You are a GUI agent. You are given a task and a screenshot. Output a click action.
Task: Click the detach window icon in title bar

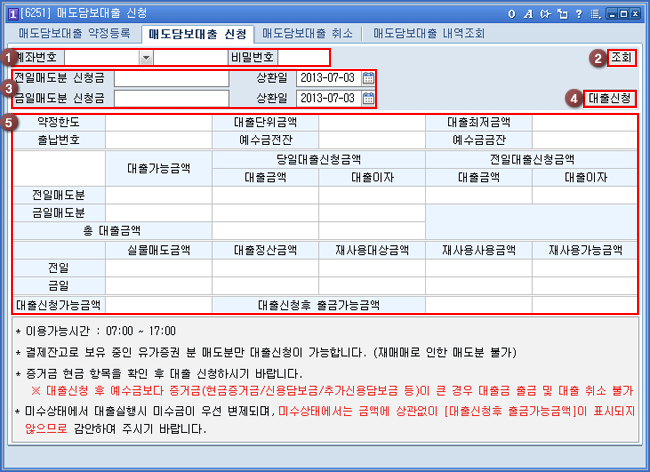point(560,13)
